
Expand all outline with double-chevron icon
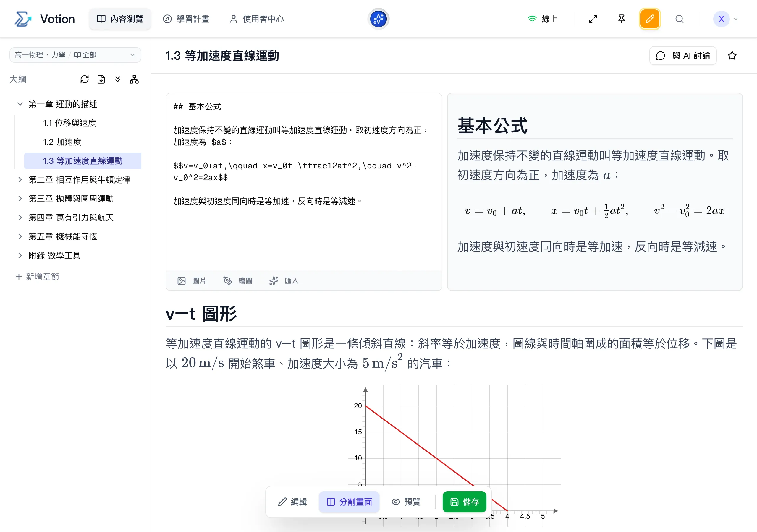coord(118,79)
